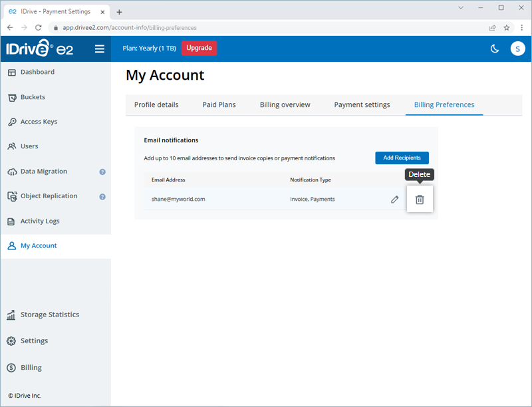532x407 pixels.
Task: Toggle dark mode with moon icon
Action: point(495,49)
